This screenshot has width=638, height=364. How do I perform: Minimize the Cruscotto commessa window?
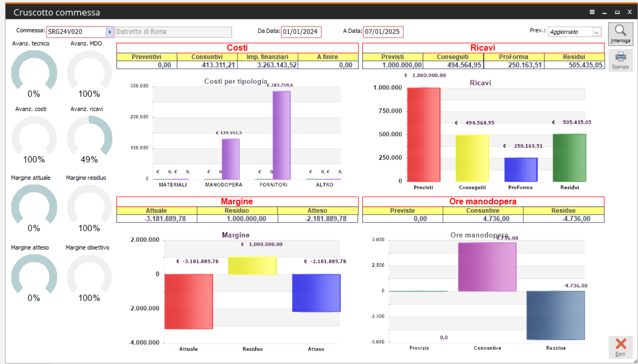coord(604,12)
